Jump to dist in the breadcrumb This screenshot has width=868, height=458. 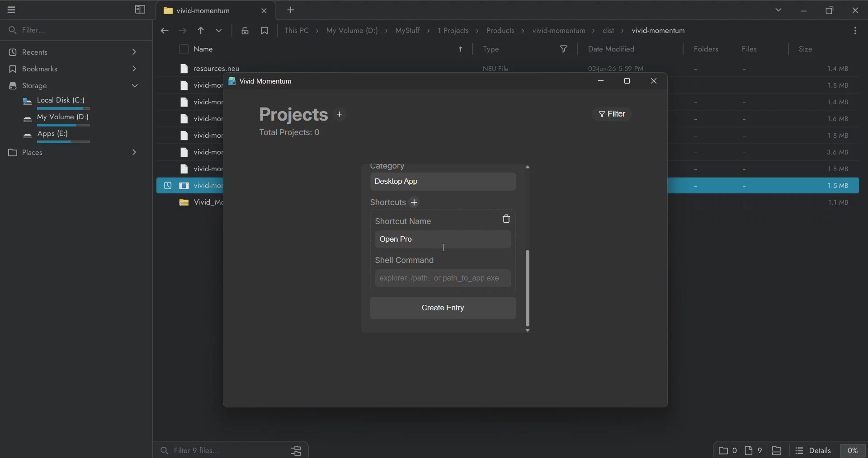[x=609, y=31]
